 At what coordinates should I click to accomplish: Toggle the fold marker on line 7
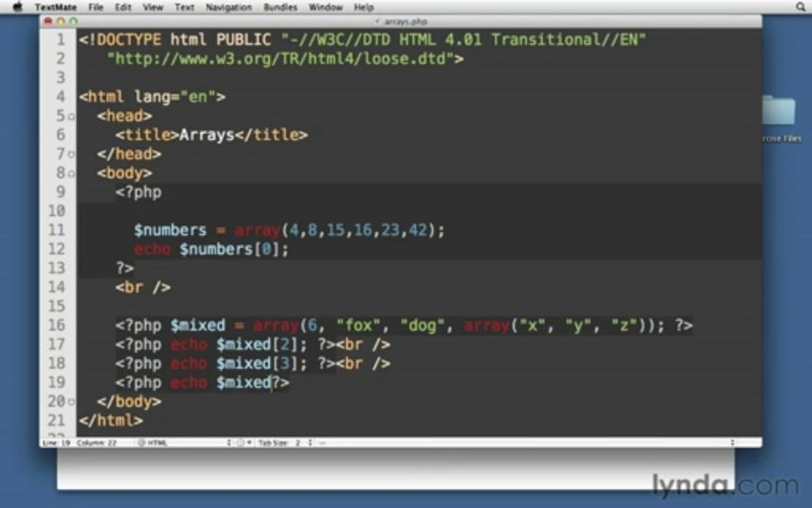[71, 154]
